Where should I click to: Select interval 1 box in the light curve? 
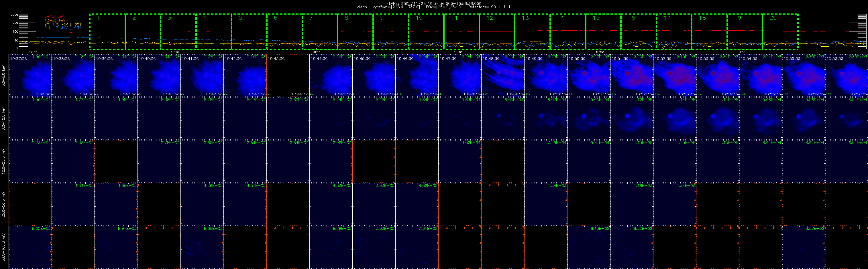click(x=107, y=31)
